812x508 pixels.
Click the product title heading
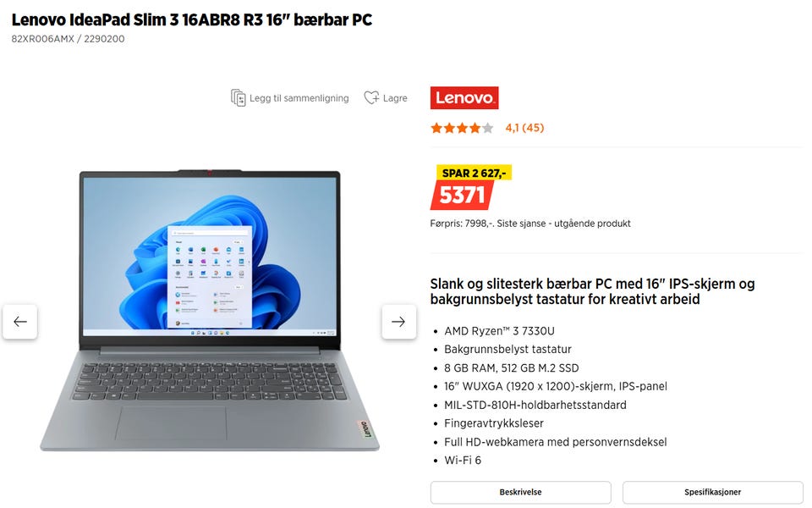pyautogui.click(x=192, y=19)
